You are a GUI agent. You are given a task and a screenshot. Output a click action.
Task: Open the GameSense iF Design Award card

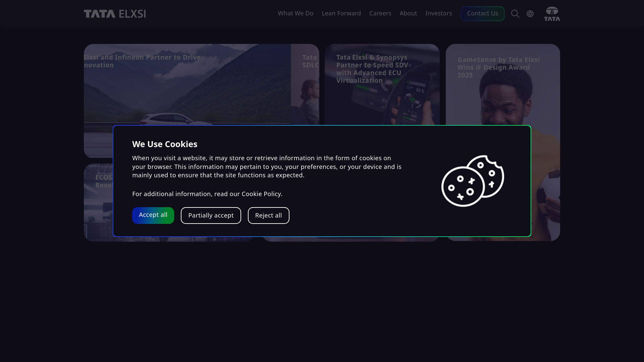[x=503, y=84]
